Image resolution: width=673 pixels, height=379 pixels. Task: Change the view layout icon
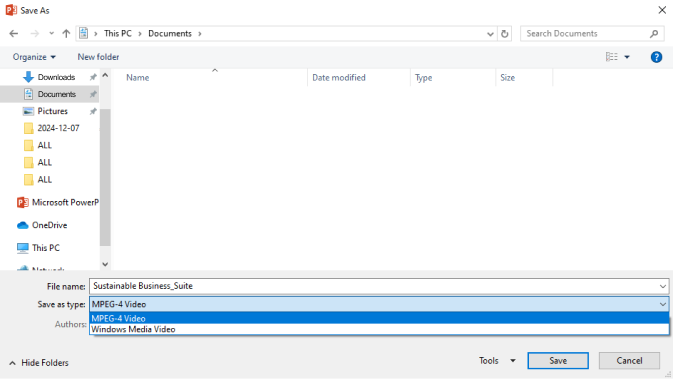[x=612, y=57]
